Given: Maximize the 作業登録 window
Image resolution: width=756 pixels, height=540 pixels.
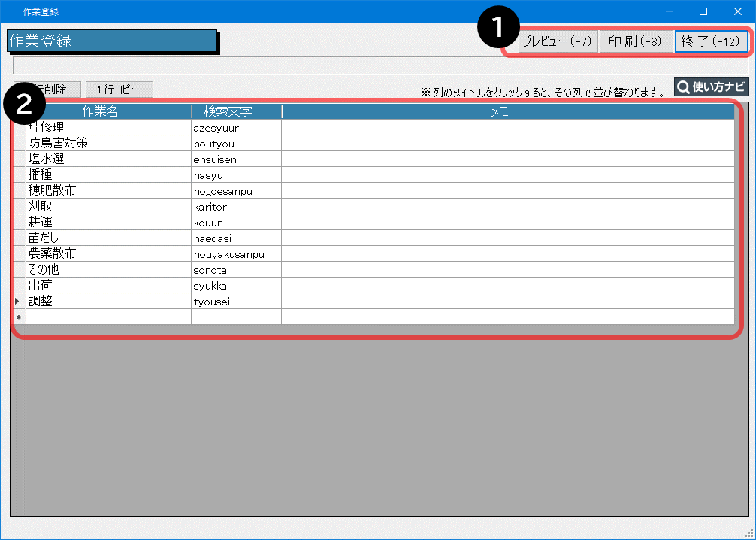Looking at the screenshot, I should 703,11.
